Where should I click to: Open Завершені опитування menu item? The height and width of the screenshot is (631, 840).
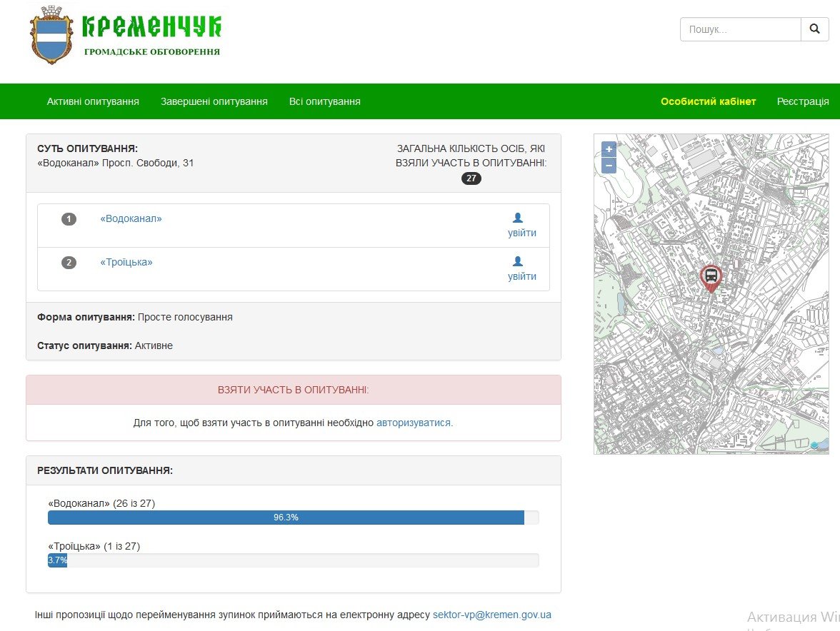click(214, 101)
